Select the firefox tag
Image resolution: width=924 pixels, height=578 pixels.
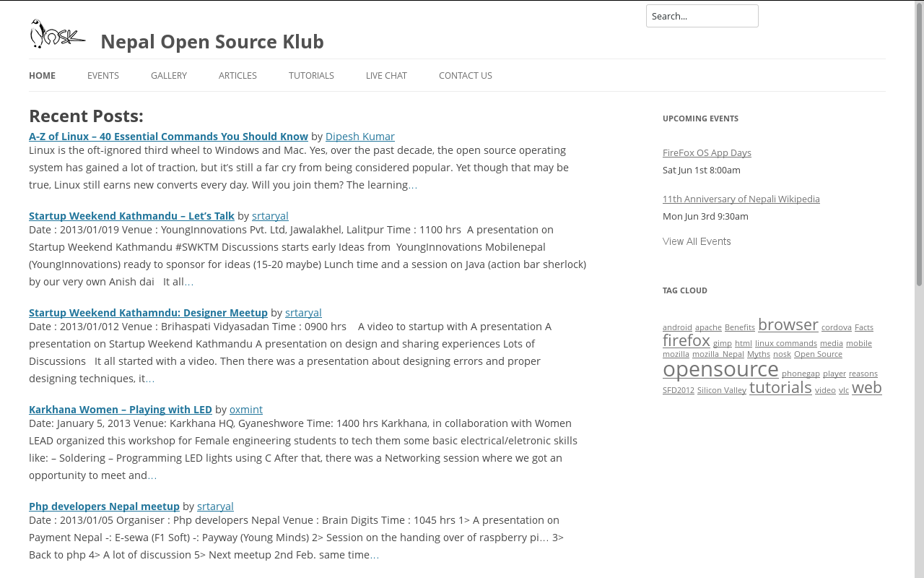coord(687,340)
